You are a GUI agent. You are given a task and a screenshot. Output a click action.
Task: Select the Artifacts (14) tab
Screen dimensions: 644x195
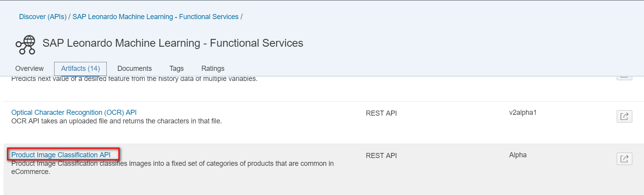(x=80, y=69)
